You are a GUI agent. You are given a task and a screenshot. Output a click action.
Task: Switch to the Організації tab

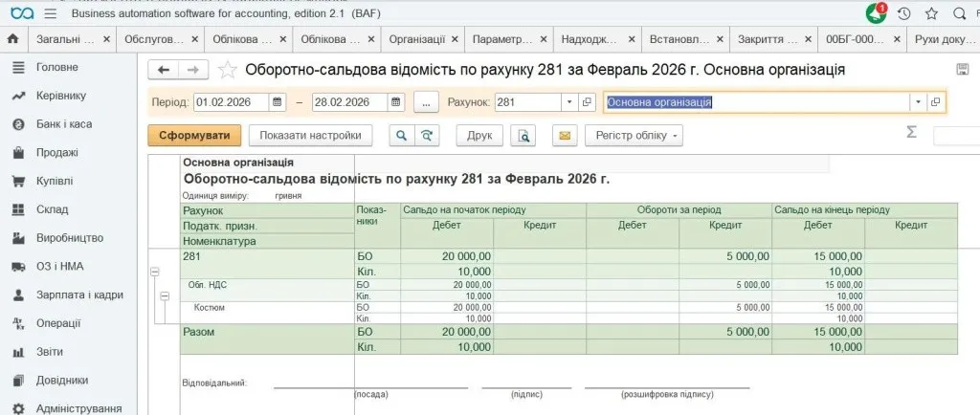417,38
